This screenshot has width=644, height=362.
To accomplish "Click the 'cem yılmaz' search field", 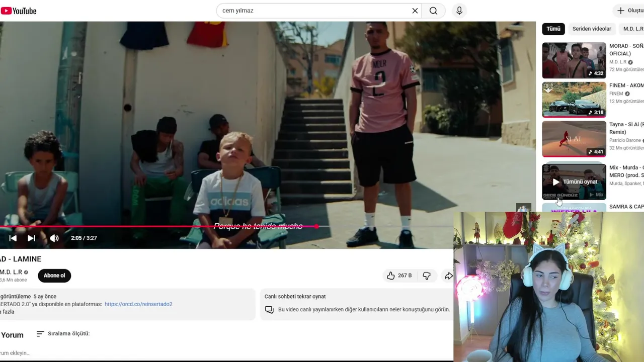I will coord(314,11).
